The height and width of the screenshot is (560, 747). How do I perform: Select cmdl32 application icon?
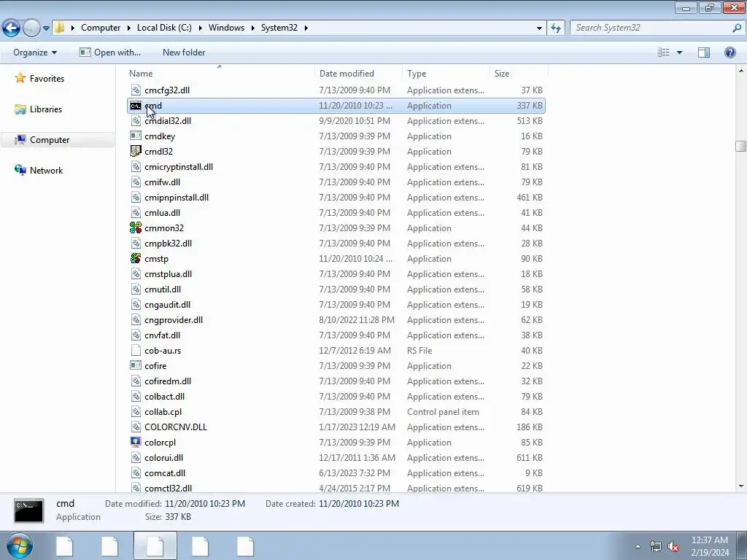coord(135,152)
